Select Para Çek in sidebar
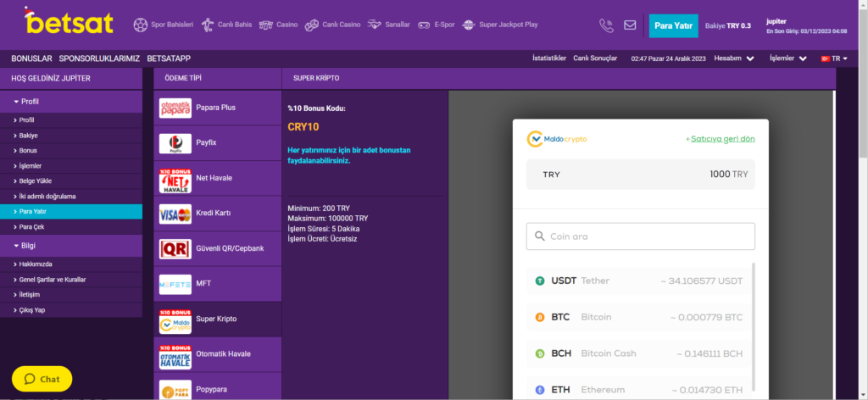The width and height of the screenshot is (868, 400). pos(71,227)
